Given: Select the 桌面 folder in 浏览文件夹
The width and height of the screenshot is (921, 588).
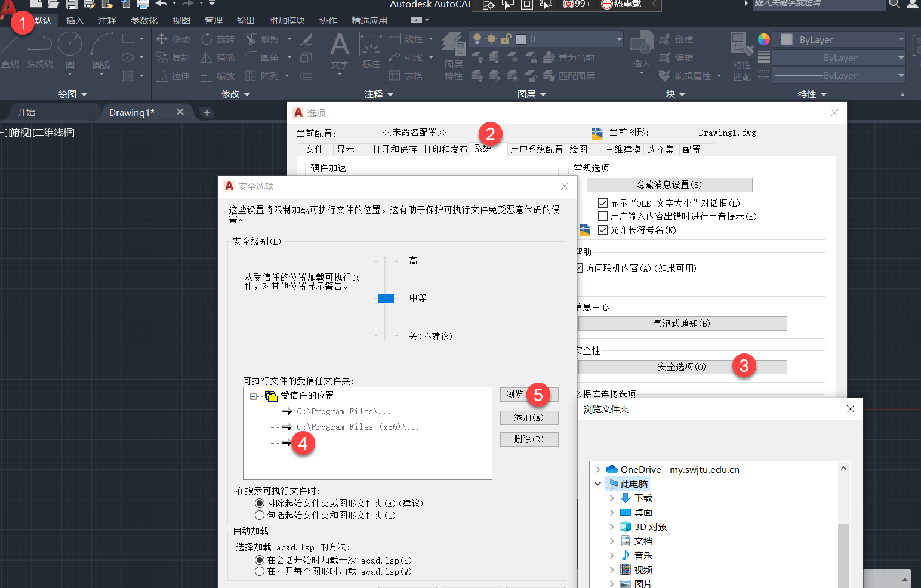Looking at the screenshot, I should 643,513.
